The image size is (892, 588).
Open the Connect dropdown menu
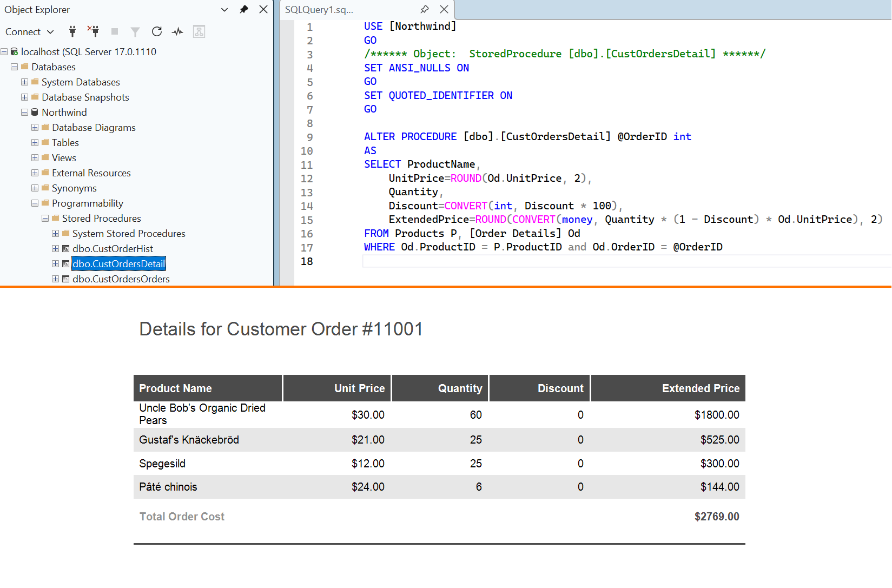[30, 31]
